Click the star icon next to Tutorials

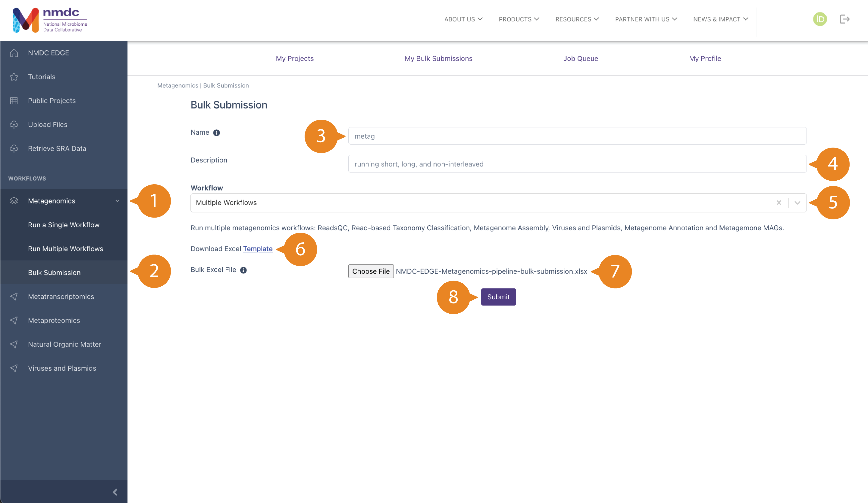tap(14, 76)
